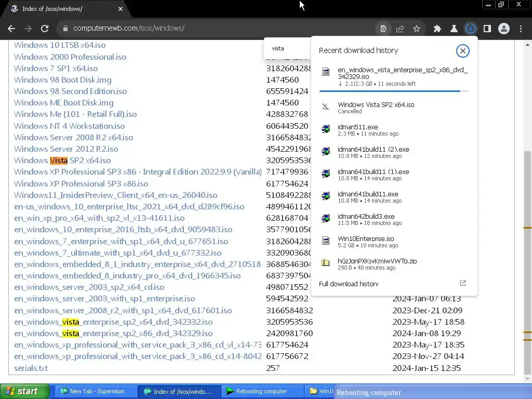This screenshot has height=399, width=532.
Task: Click the cancelled Windows Vista SP2 x64.iso icon
Action: pyautogui.click(x=326, y=107)
